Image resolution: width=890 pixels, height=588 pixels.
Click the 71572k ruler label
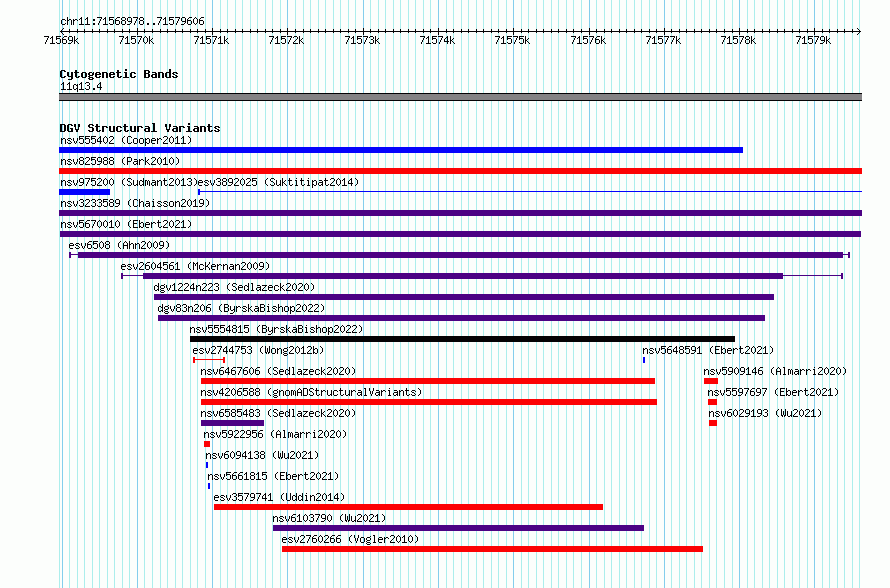(x=286, y=40)
